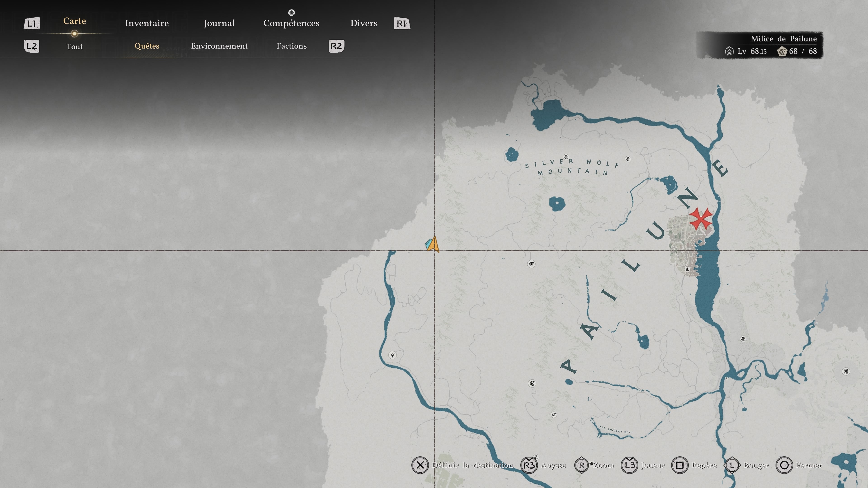This screenshot has height=488, width=868.
Task: Go to the Compétences tab
Action: tap(291, 23)
